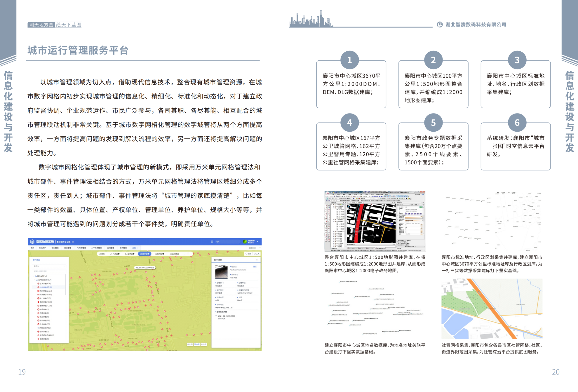Open the 孝感市 city dropdown

[49, 266]
